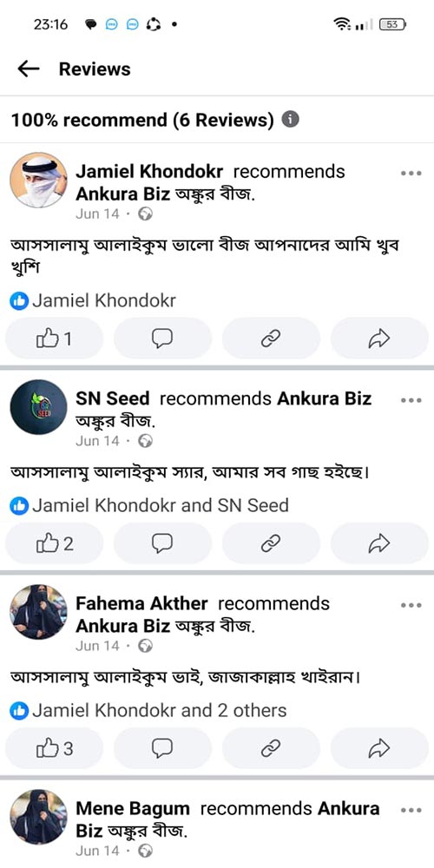This screenshot has height=868, width=434.
Task: Comment on Jamiel Khondokr's review
Action: tap(162, 339)
